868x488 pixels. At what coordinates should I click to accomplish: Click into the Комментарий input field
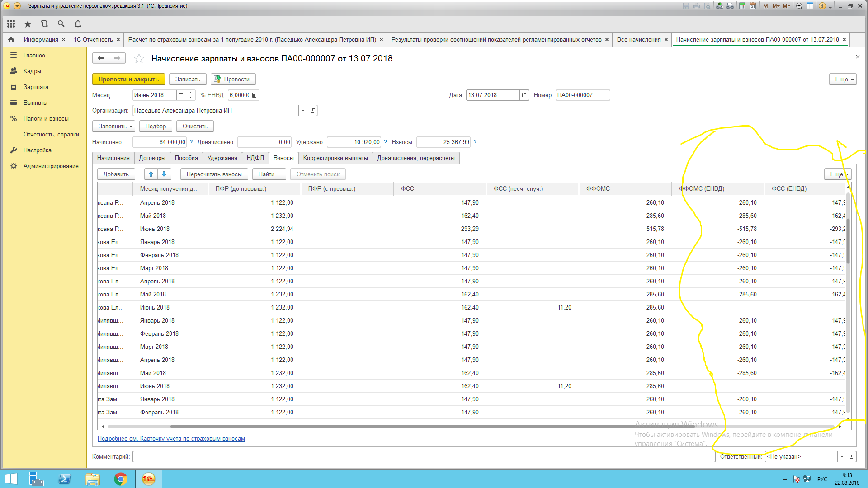(424, 457)
